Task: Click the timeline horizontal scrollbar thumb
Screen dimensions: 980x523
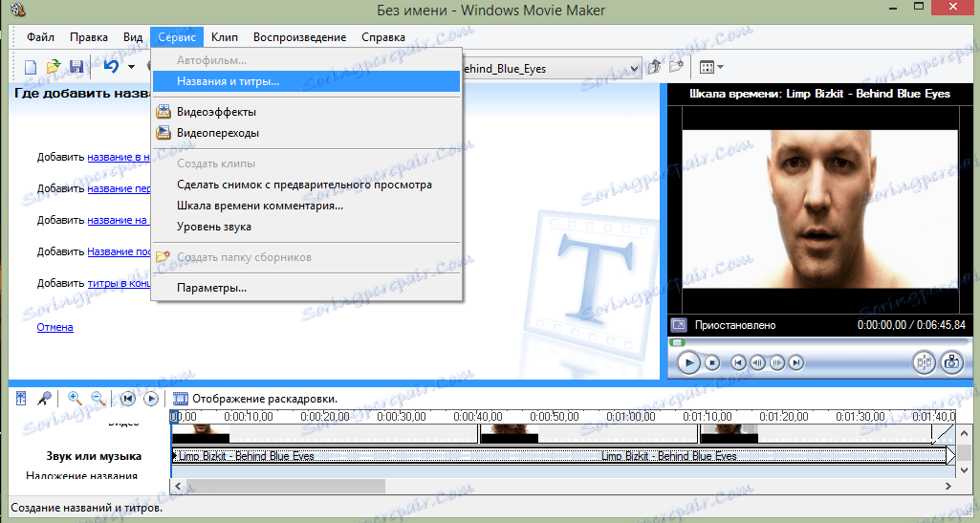Action: (286, 486)
